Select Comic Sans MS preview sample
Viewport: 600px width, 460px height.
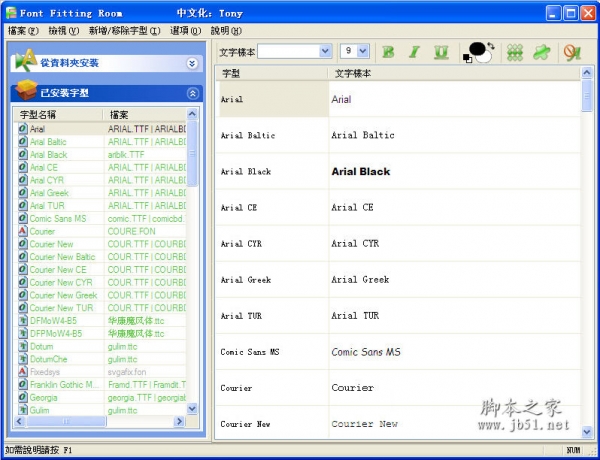366,352
